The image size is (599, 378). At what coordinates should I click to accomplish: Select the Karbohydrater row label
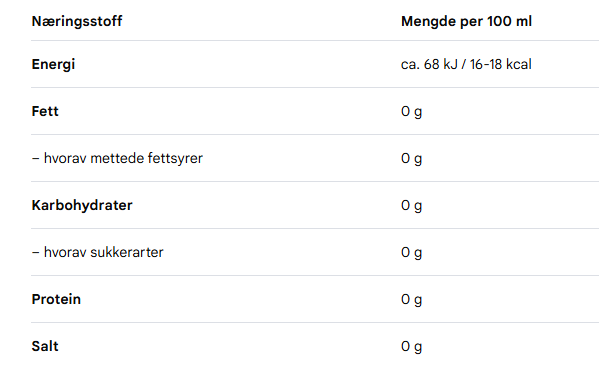point(82,206)
